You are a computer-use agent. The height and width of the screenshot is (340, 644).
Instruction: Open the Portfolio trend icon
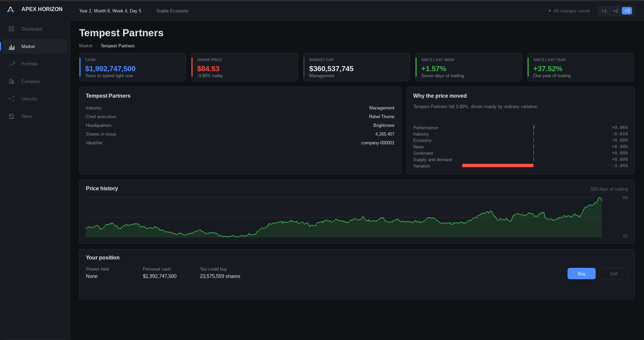[x=11, y=64]
